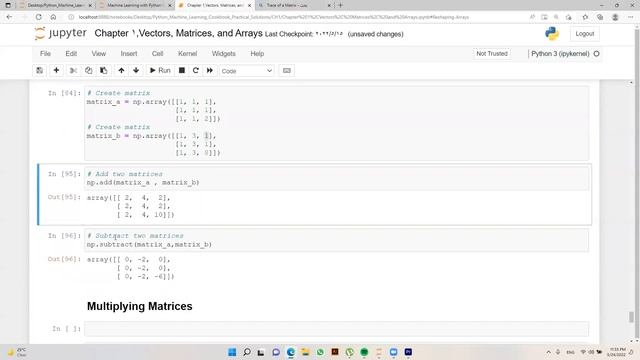The image size is (640, 360).
Task: Run the selected cell
Action: point(160,71)
